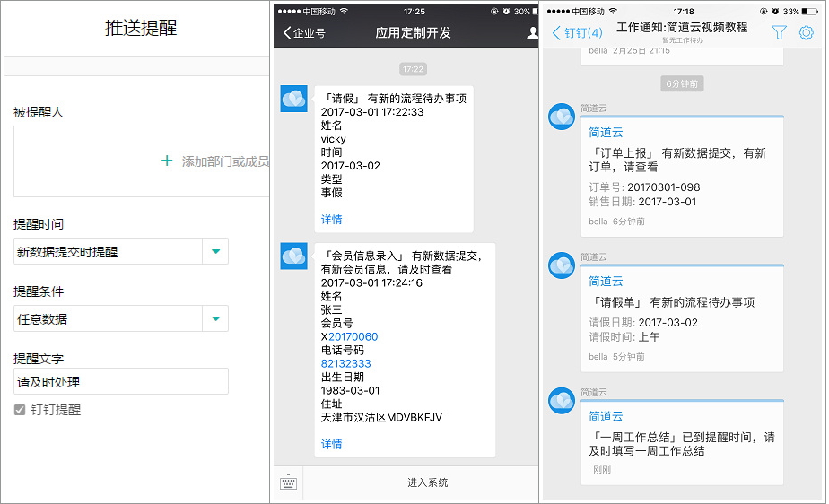Expand the 提醒时间 dropdown arrow
Screen dimensions: 829x504
[x=215, y=252]
